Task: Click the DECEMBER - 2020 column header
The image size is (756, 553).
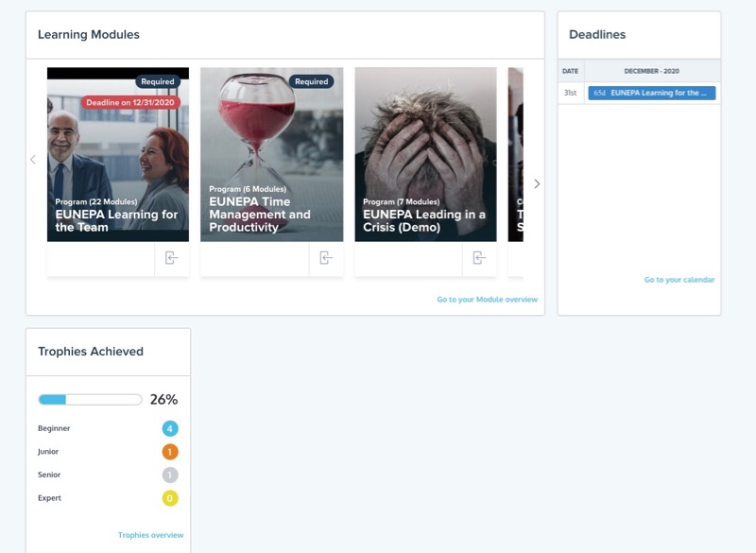Action: tap(652, 71)
